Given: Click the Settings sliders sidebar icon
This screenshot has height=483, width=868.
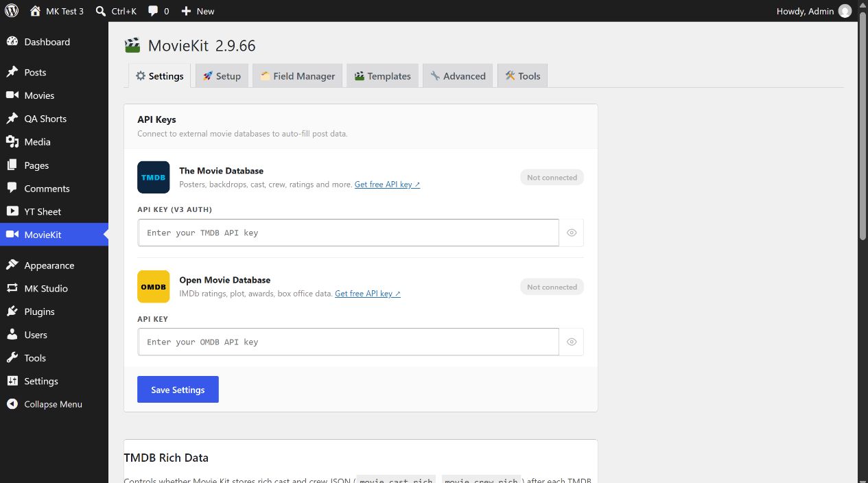Looking at the screenshot, I should tap(12, 381).
